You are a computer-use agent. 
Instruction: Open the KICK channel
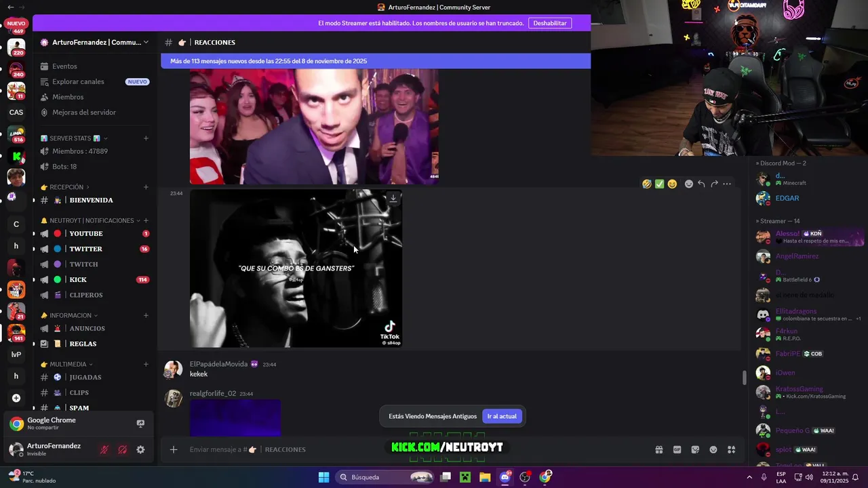click(x=95, y=279)
